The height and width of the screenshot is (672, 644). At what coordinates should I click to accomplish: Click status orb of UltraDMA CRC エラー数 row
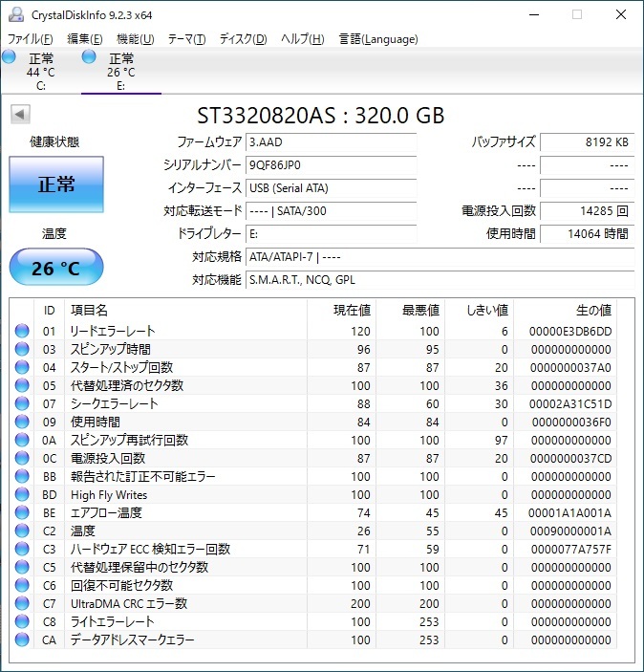click(22, 603)
